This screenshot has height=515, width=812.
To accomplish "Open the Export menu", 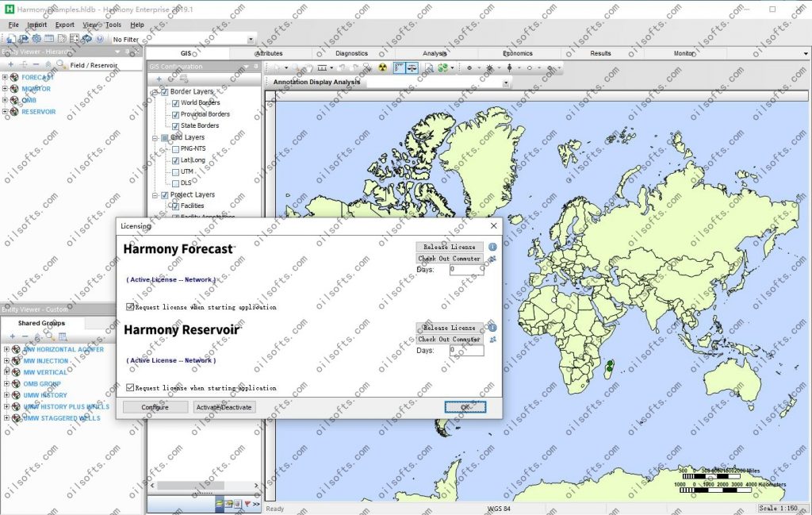I will [65, 25].
